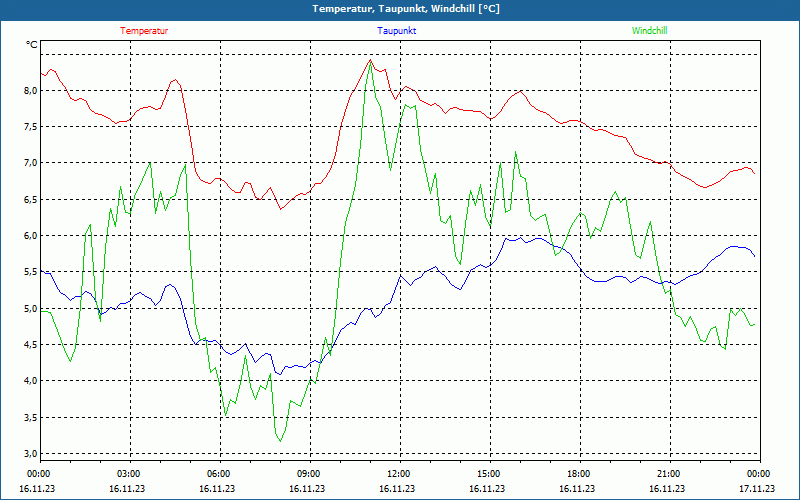Click the 09:00 time axis label
The width and height of the screenshot is (800, 500).
tap(309, 474)
